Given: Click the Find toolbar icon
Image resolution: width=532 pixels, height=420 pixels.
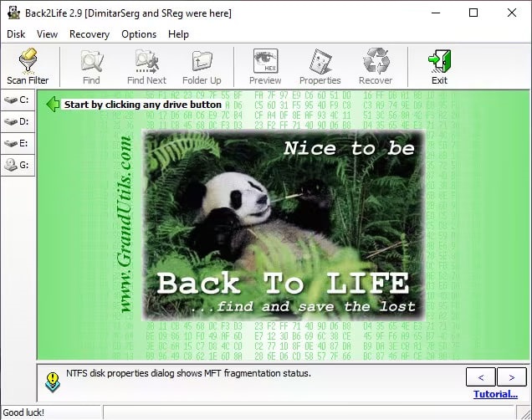Looking at the screenshot, I should pos(91,66).
